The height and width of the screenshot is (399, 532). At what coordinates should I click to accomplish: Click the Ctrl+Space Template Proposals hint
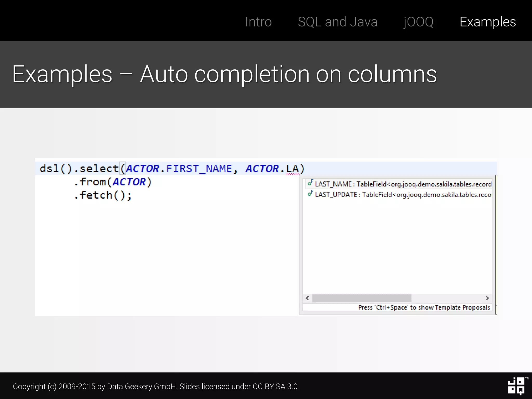424,308
